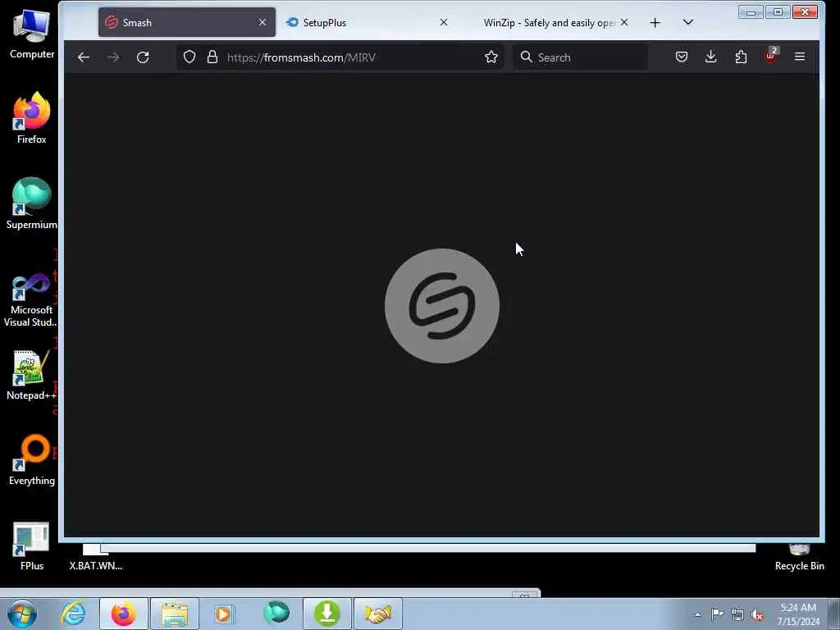Viewport: 840px width, 630px height.
Task: Open the clock showing 5:24 AM
Action: click(x=798, y=614)
